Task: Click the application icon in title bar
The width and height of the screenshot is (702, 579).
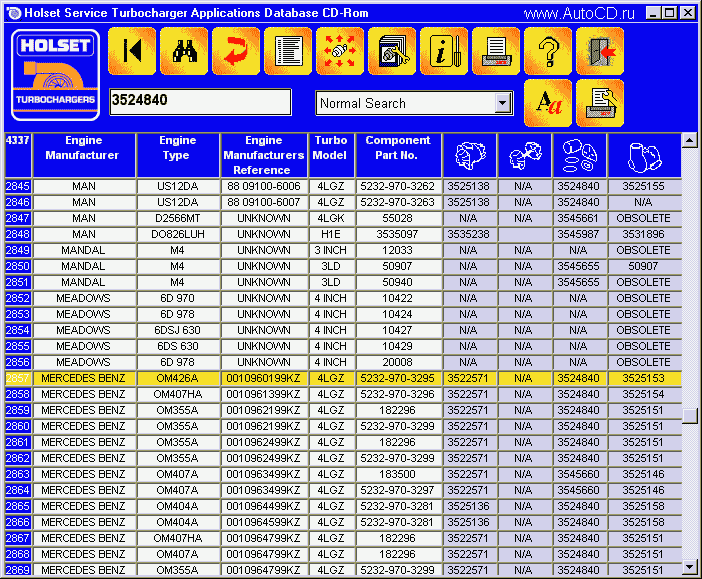Action: (x=14, y=13)
